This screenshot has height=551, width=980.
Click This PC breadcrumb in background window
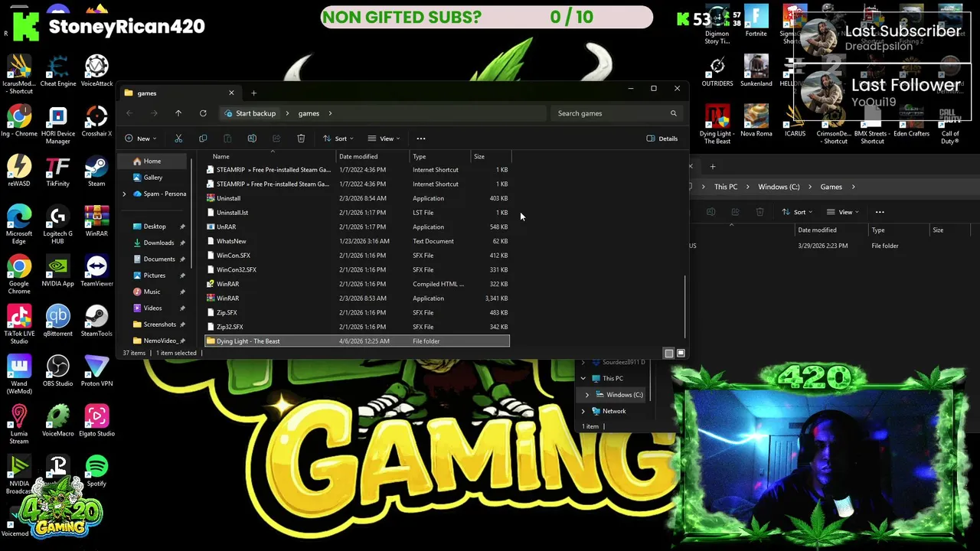point(726,187)
